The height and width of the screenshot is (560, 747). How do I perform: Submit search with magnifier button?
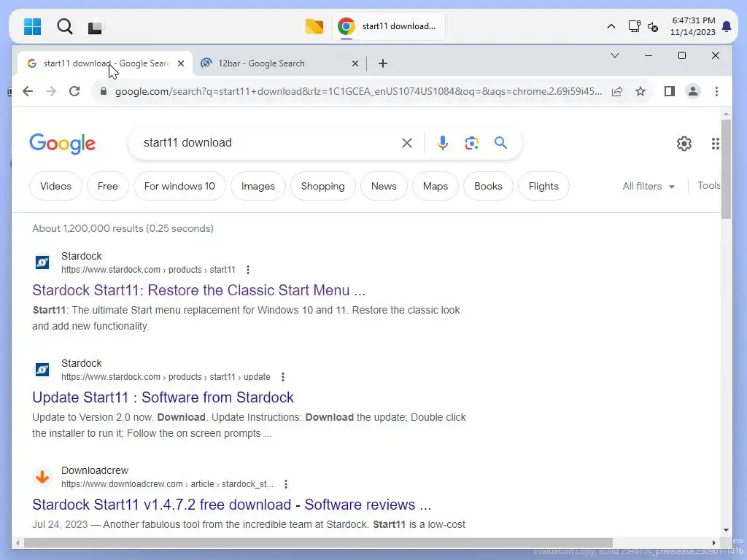pos(500,143)
